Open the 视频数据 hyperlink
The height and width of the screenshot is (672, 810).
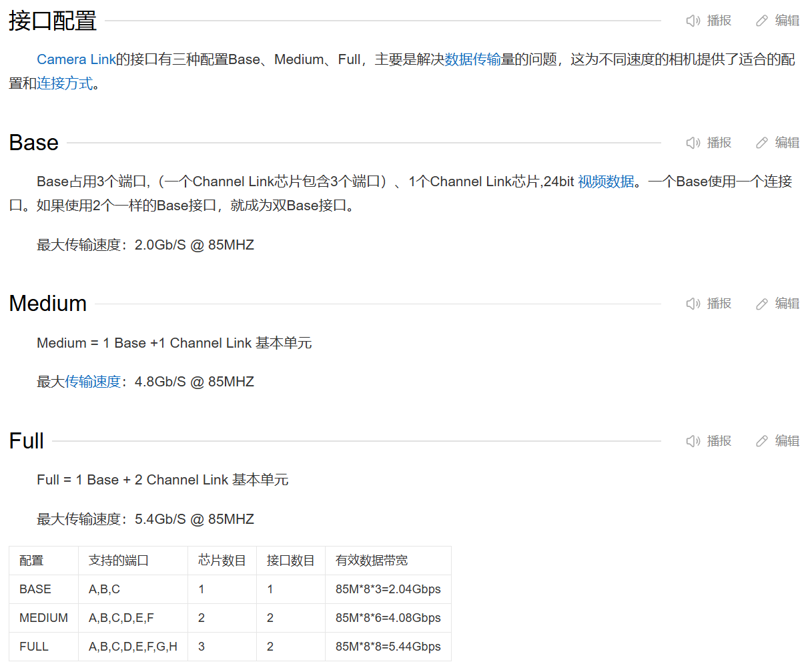pos(606,182)
